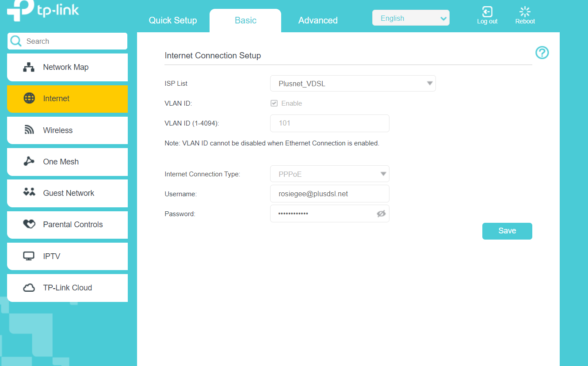The height and width of the screenshot is (366, 588).
Task: Click the Network Map icon in sidebar
Action: (x=29, y=67)
